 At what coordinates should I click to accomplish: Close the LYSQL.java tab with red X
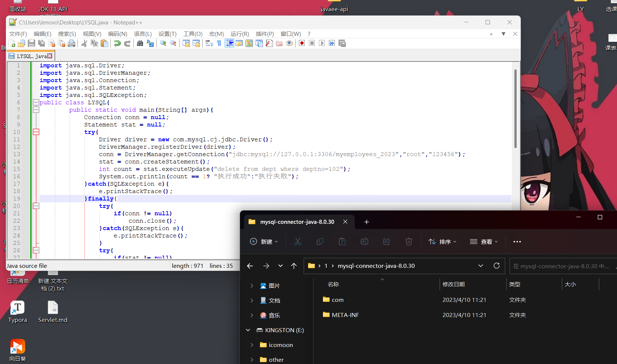click(50, 56)
